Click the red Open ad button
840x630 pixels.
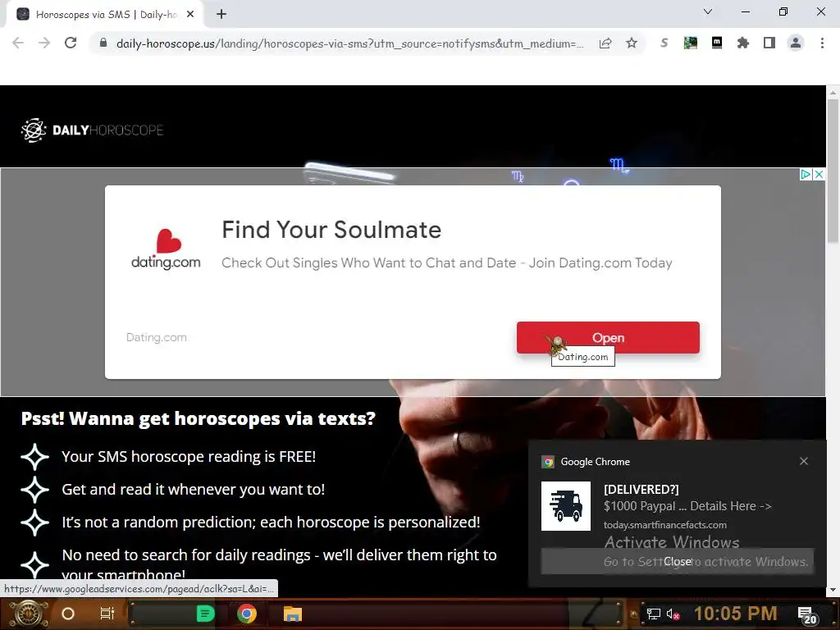(608, 337)
